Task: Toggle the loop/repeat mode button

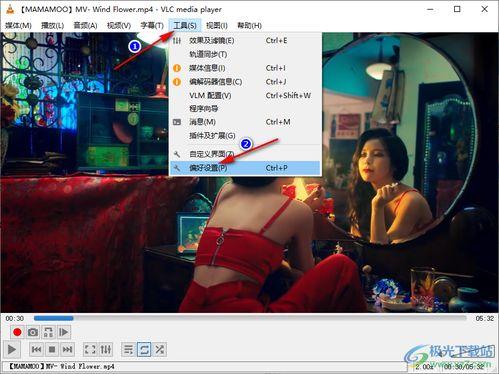Action: click(x=144, y=350)
